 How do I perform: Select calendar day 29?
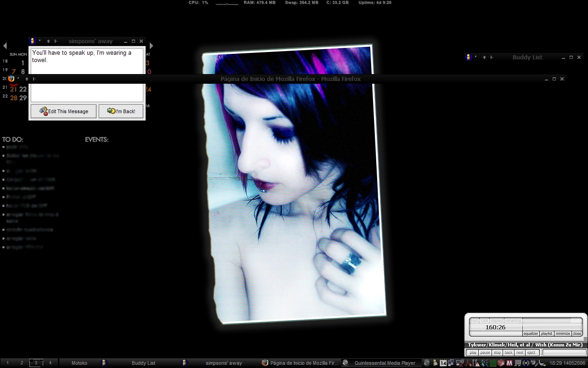[23, 98]
